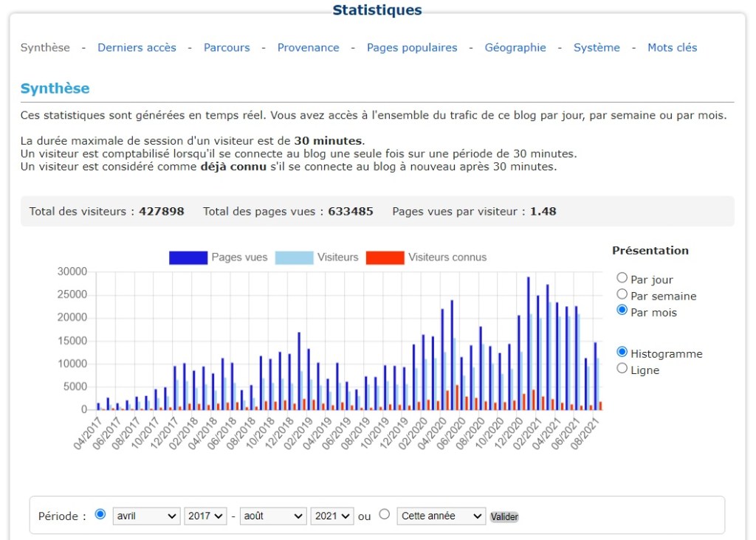Open the 'Géographie' statistics link
Viewport: 756px width, 540px height.
tap(515, 48)
